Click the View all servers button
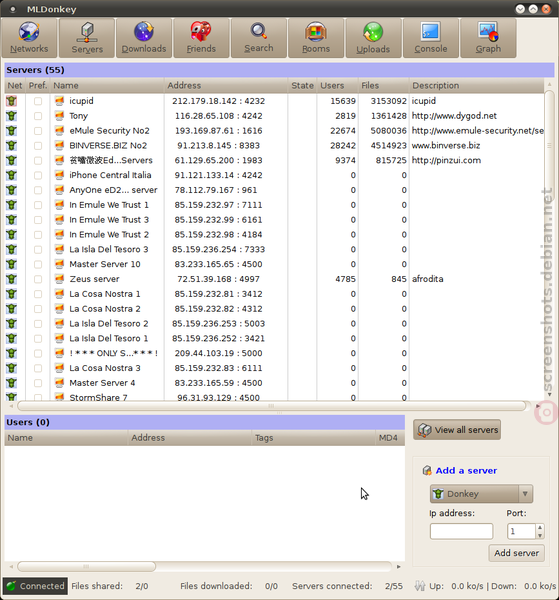 click(457, 430)
